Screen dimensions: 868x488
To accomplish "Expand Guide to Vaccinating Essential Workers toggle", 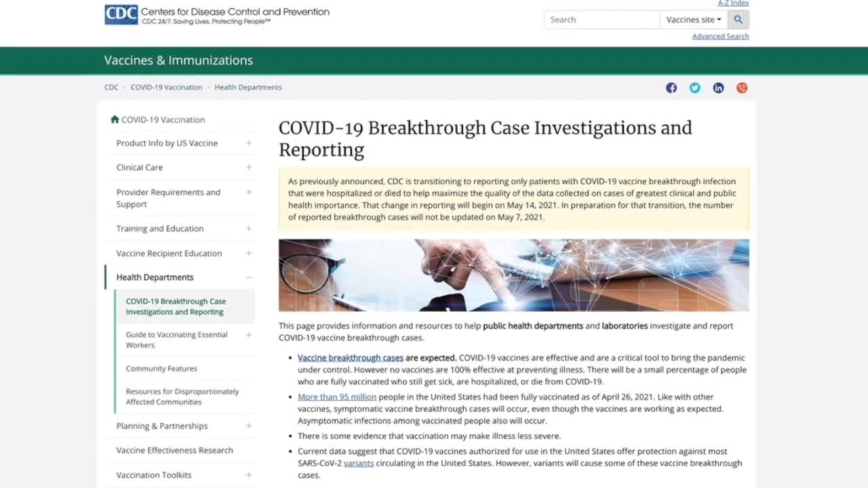I will (249, 335).
